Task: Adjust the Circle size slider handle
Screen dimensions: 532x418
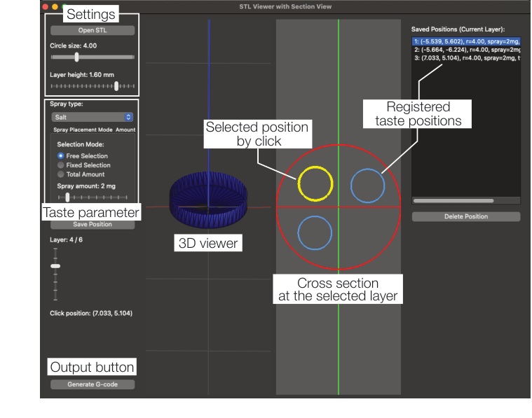Action: point(76,57)
